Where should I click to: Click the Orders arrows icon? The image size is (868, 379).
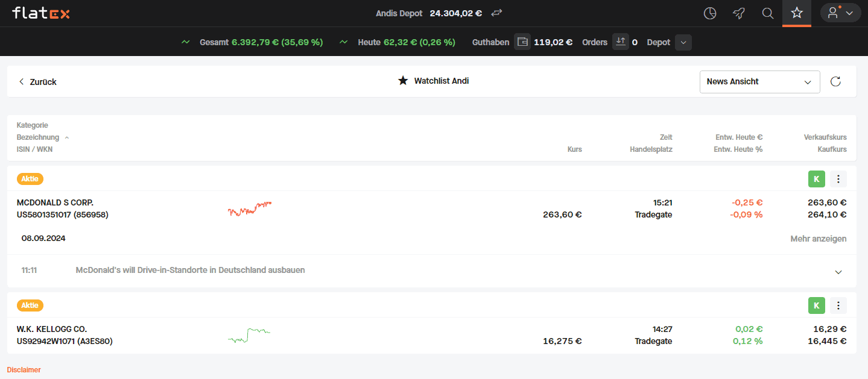tap(621, 42)
